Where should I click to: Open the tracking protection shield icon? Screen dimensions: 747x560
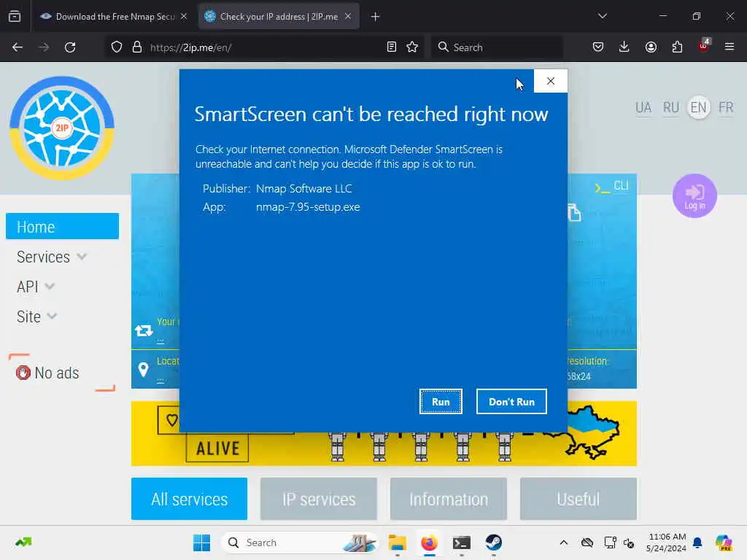(x=117, y=47)
